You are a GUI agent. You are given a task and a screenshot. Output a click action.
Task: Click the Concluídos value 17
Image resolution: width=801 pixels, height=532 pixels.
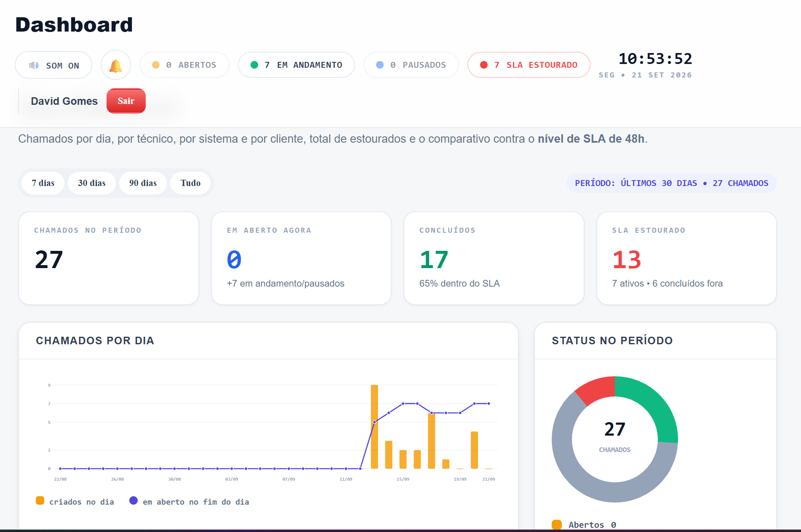[434, 260]
